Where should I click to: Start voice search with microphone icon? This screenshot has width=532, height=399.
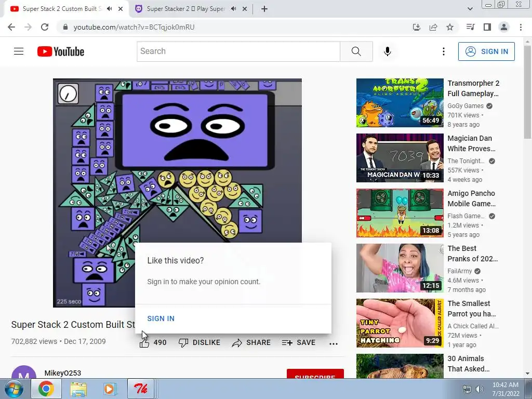click(x=388, y=51)
